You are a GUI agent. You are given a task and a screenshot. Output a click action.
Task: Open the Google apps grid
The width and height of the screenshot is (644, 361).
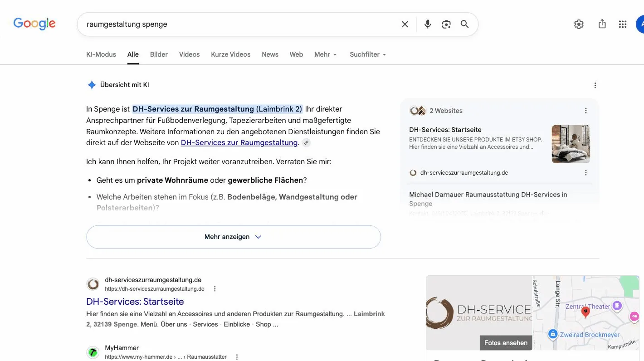click(x=623, y=24)
